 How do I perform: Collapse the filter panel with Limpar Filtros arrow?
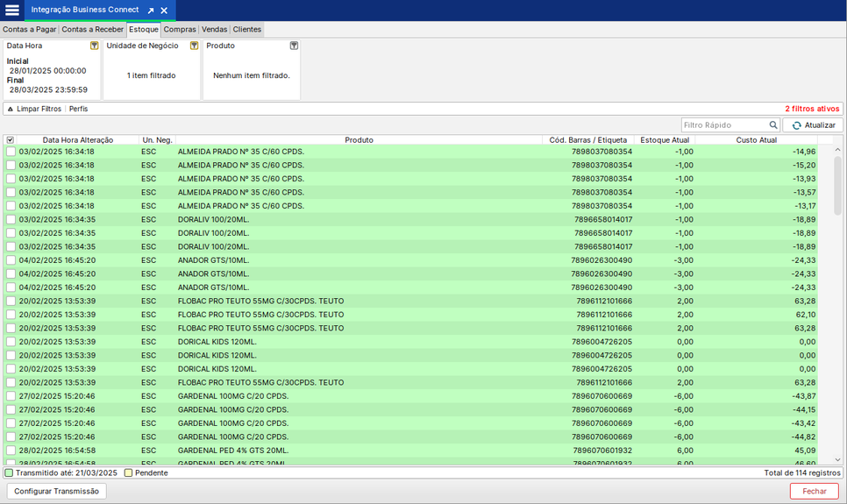11,110
